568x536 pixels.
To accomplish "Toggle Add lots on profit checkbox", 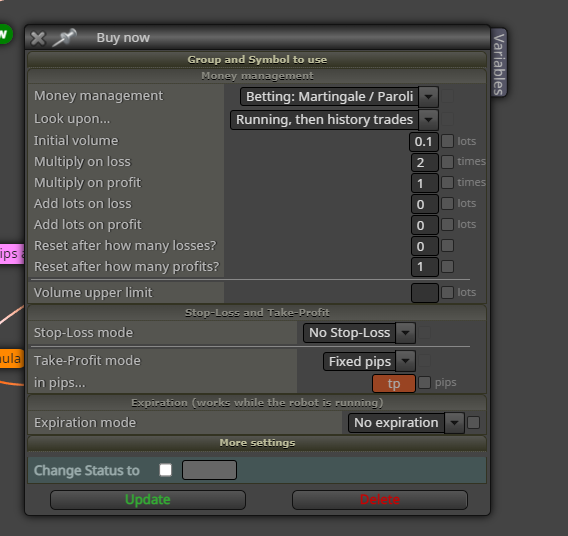I will 447,225.
